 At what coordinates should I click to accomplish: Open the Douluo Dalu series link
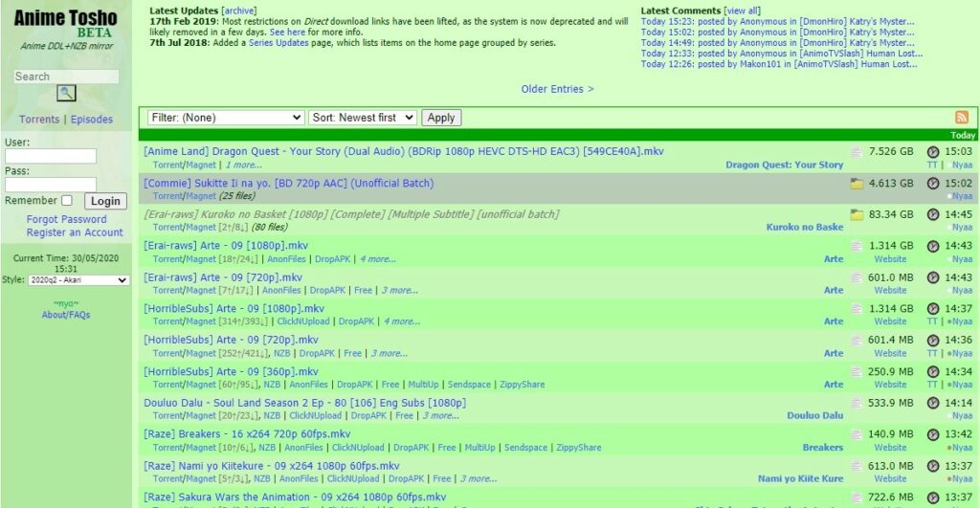814,415
